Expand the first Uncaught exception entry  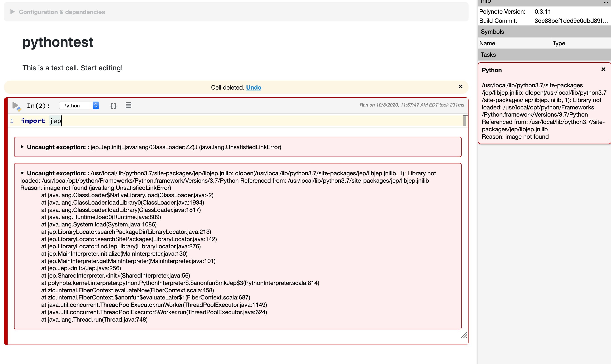(x=22, y=147)
